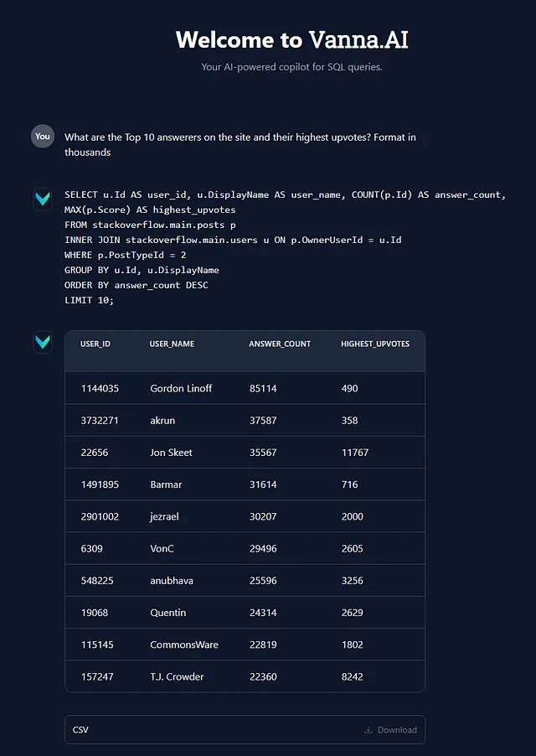This screenshot has width=536, height=756.
Task: Download the CSV results
Action: click(390, 729)
